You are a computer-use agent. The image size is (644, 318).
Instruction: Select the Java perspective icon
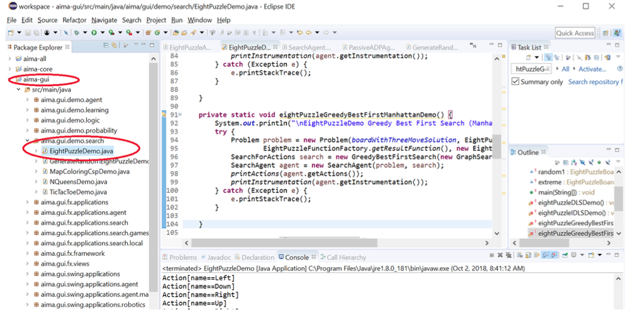click(x=617, y=33)
